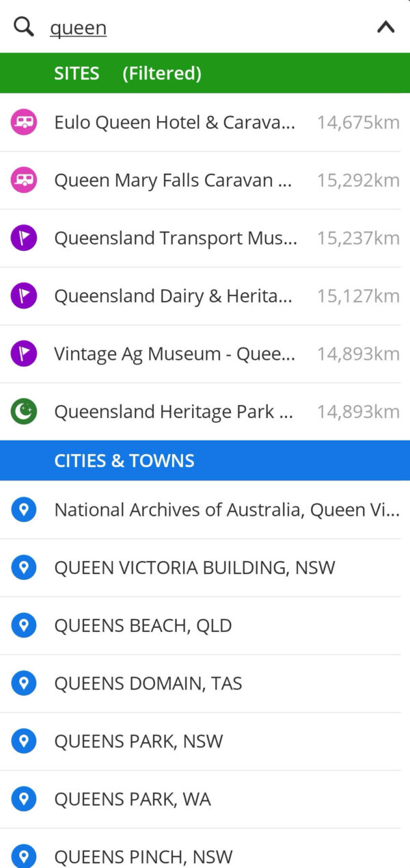Viewport: 410px width, 868px height.
Task: Select the flag icon for Queensland Transport Museum
Action: [x=24, y=237]
